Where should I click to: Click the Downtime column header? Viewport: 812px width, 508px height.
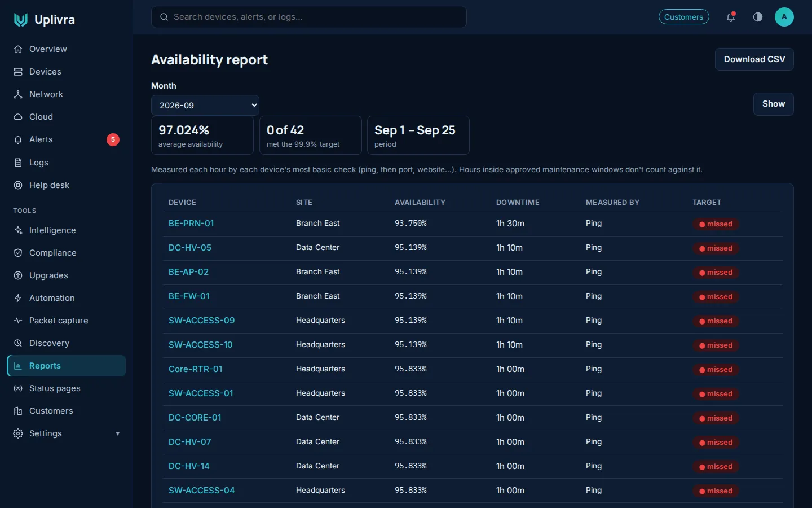pos(518,203)
